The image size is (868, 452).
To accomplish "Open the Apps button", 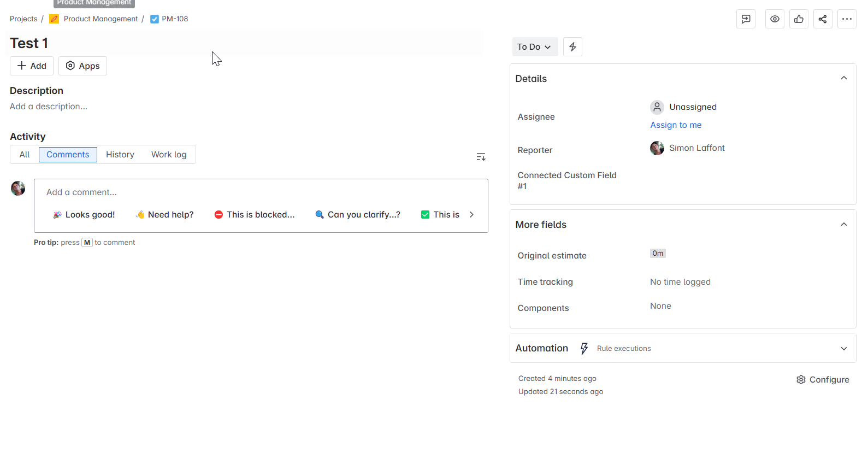I will (82, 66).
